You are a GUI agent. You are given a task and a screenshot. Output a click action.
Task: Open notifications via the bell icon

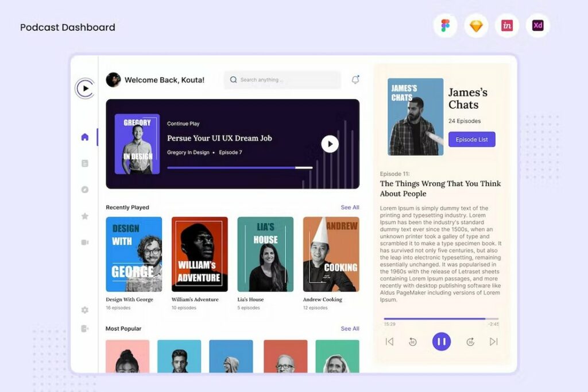355,80
